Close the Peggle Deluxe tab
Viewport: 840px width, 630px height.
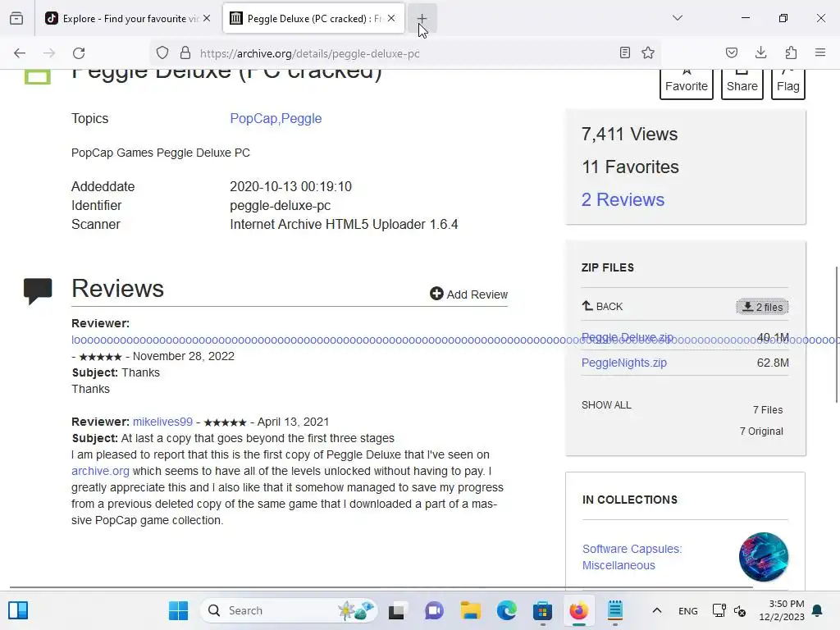[391, 18]
